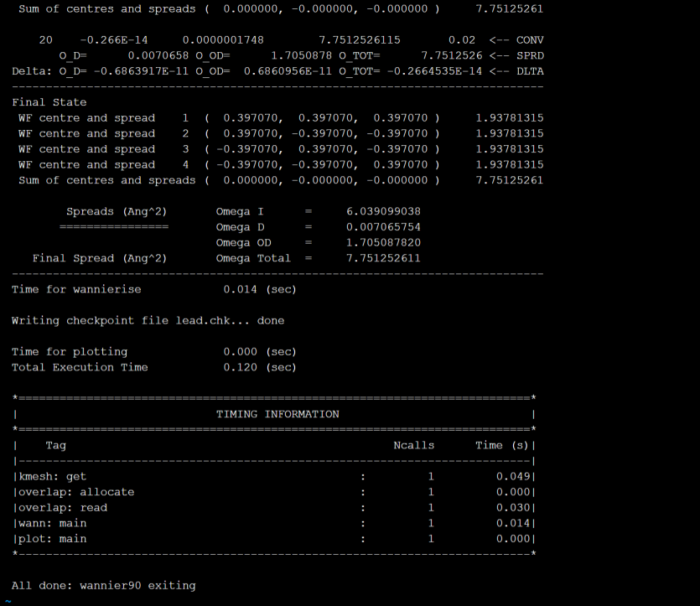Click the tilde on the last line
The height and width of the screenshot is (606, 700).
pyautogui.click(x=8, y=600)
